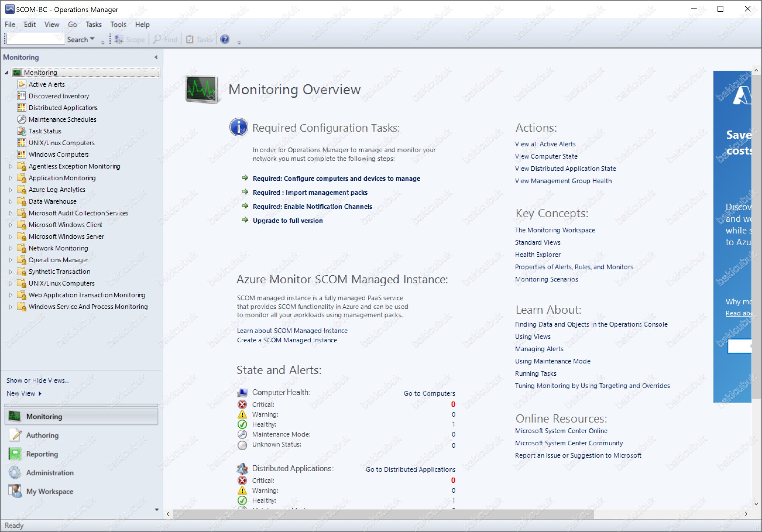762x532 pixels.
Task: Switch to the Reporting workspace
Action: coord(81,454)
